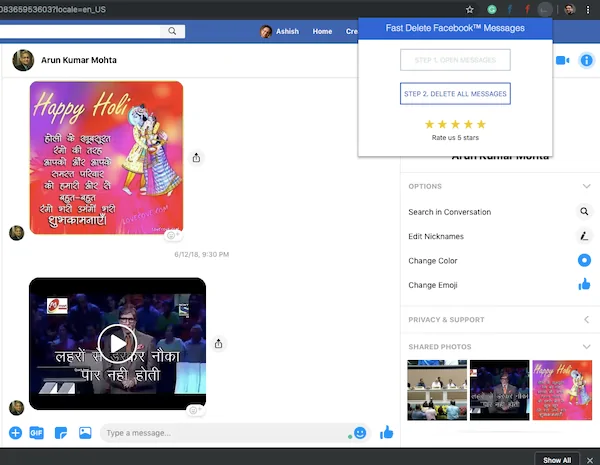
Task: Click Show All in downloads bar
Action: click(x=557, y=460)
